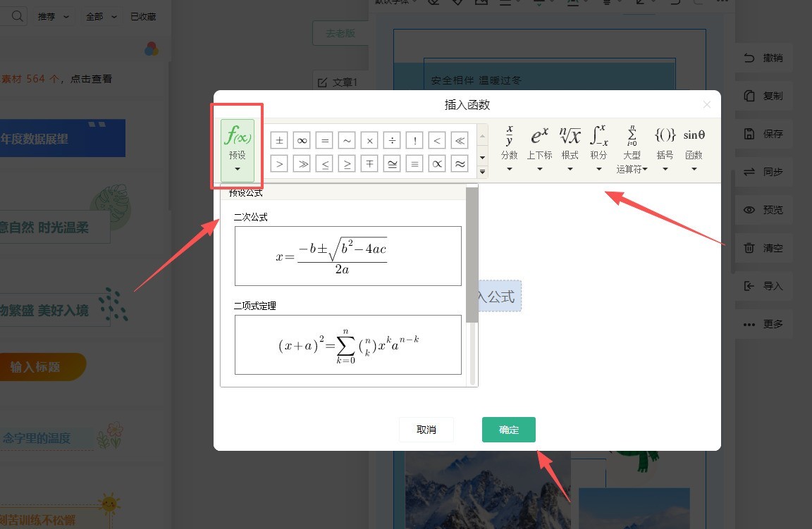Insert the plus-minus ± symbol
812x529 pixels.
pos(279,140)
